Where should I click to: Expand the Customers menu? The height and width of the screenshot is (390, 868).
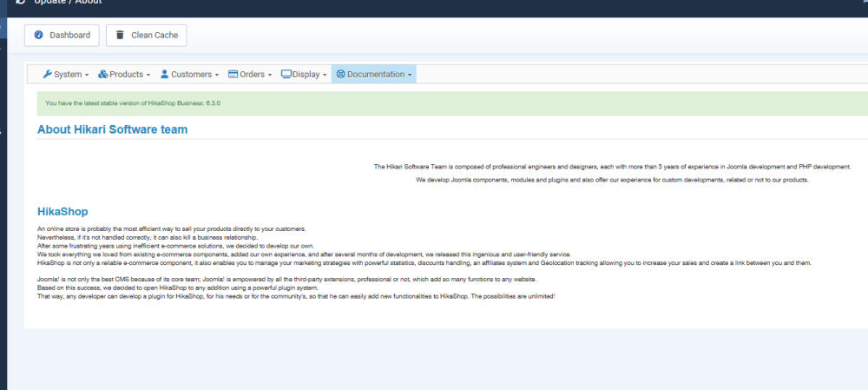click(189, 74)
